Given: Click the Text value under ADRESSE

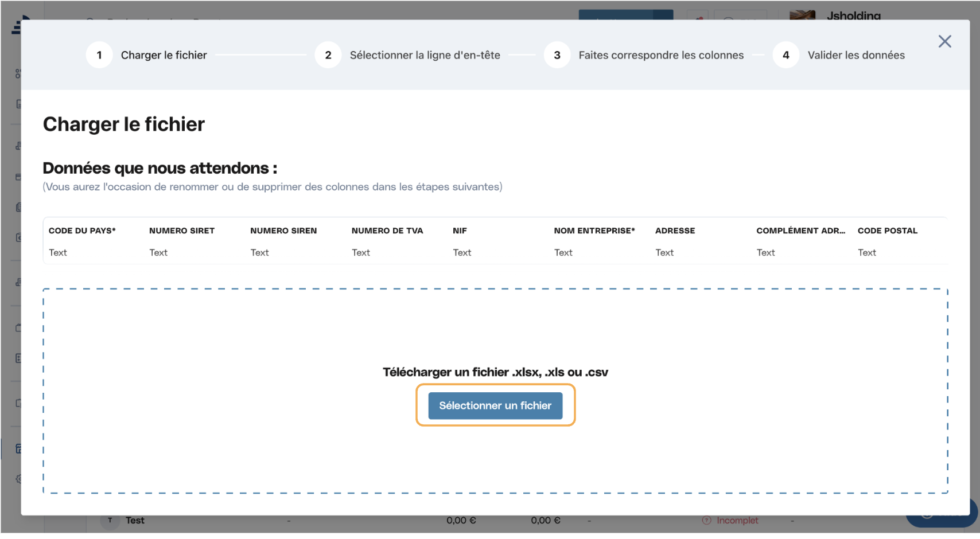Looking at the screenshot, I should [x=664, y=252].
